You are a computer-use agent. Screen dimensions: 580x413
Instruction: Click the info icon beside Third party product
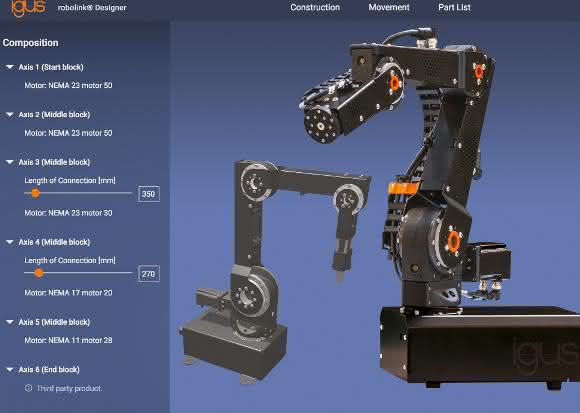pyautogui.click(x=28, y=388)
